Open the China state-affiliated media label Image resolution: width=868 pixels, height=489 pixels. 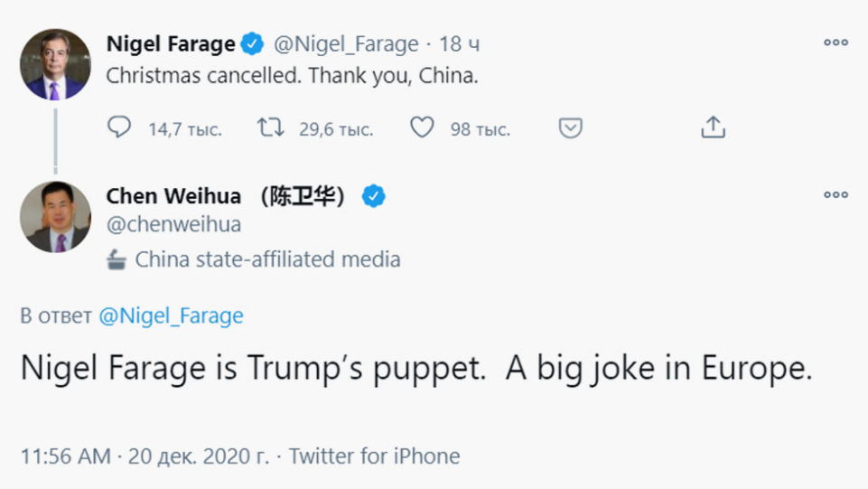coord(267,260)
